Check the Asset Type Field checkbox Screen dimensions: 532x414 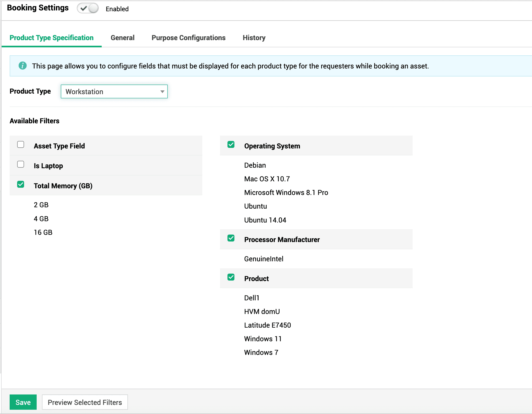[x=21, y=145]
